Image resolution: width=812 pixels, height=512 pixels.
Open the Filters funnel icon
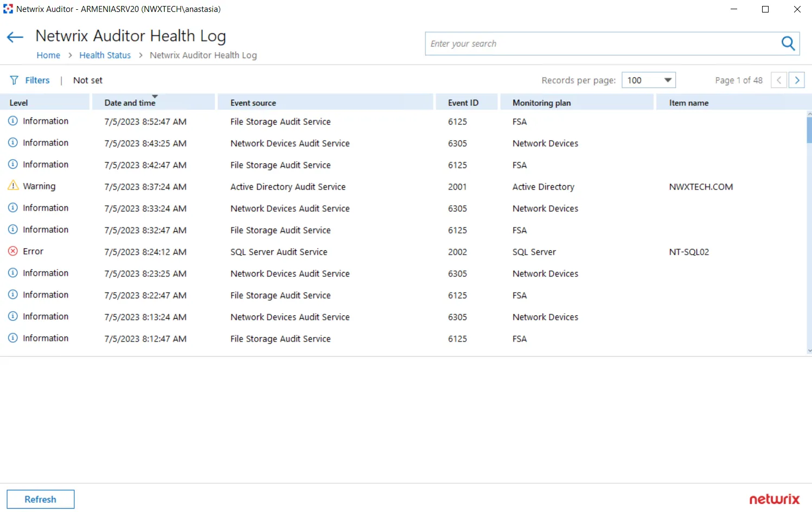14,80
